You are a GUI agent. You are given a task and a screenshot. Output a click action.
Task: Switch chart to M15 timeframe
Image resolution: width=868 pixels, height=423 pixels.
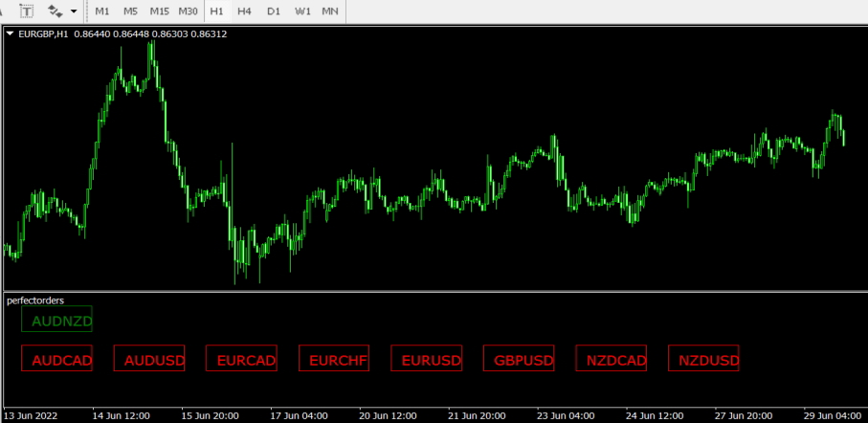click(160, 11)
